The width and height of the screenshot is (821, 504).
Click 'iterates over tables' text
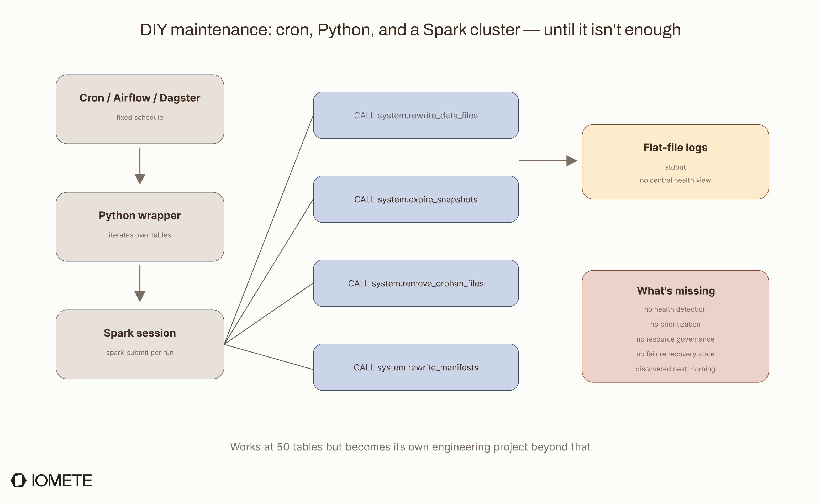pyautogui.click(x=140, y=235)
